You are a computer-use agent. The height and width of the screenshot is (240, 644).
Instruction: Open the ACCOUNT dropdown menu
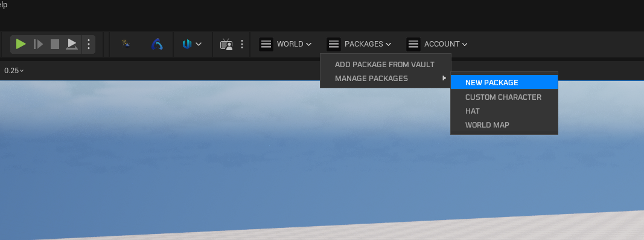(x=445, y=44)
